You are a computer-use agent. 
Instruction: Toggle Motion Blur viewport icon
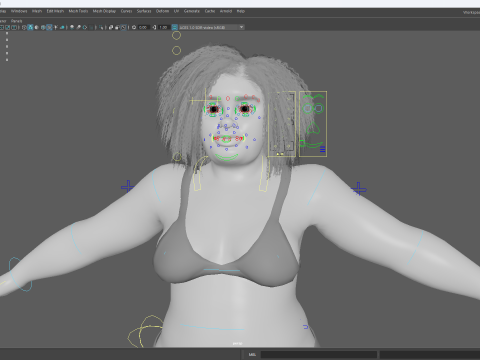(78, 27)
